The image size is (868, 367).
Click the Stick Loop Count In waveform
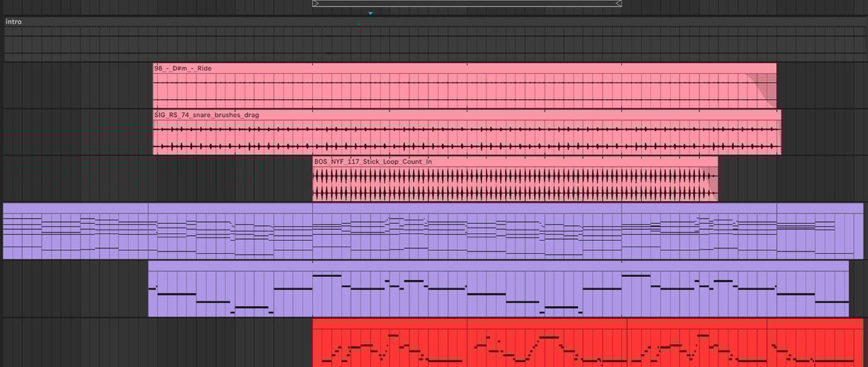click(515, 184)
